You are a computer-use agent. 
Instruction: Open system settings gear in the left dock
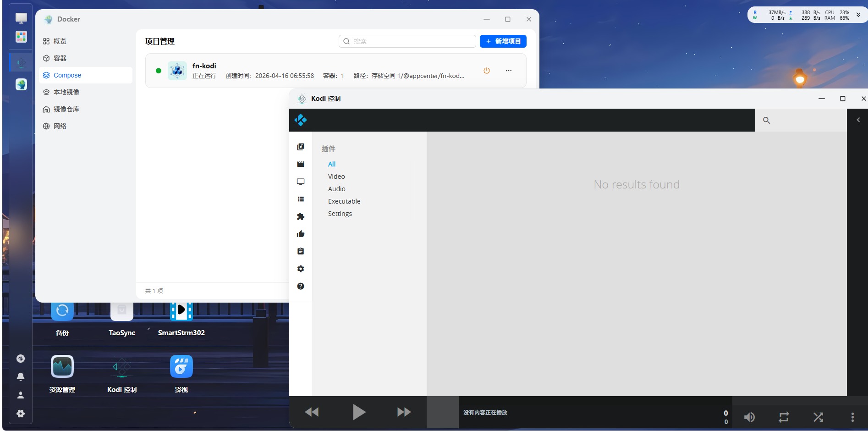(21, 414)
